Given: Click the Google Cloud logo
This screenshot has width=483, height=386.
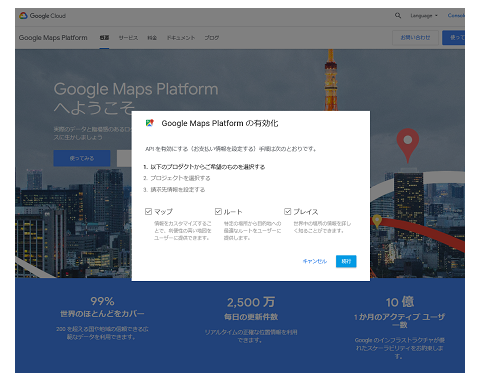Looking at the screenshot, I should [x=42, y=16].
